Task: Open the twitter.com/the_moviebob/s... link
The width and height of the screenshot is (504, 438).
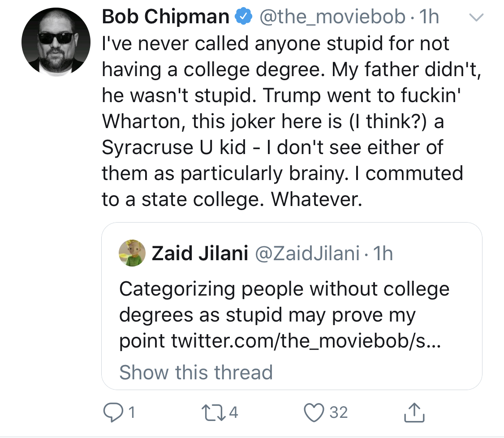Action: point(306,341)
